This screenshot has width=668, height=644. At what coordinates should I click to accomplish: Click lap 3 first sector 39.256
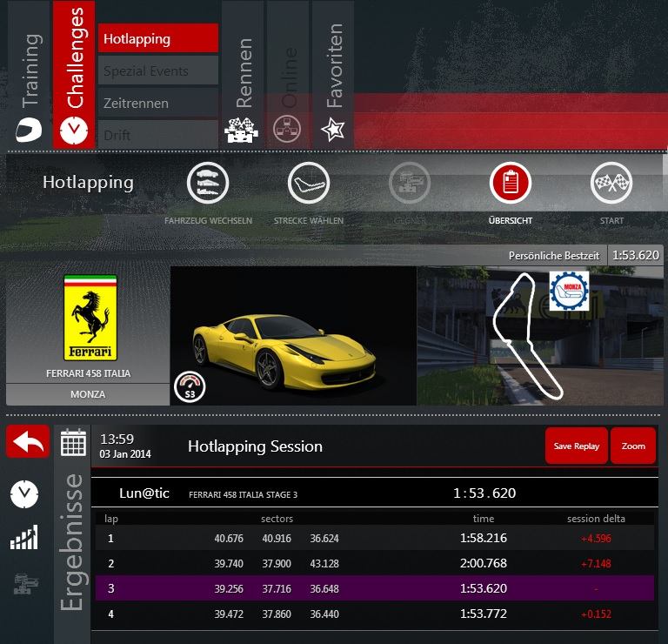point(229,588)
